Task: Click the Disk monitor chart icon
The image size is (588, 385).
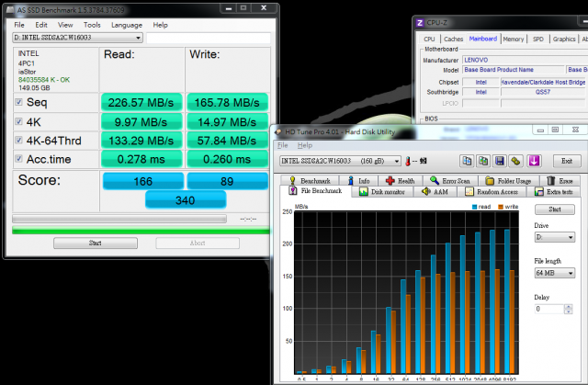Action: click(x=364, y=191)
